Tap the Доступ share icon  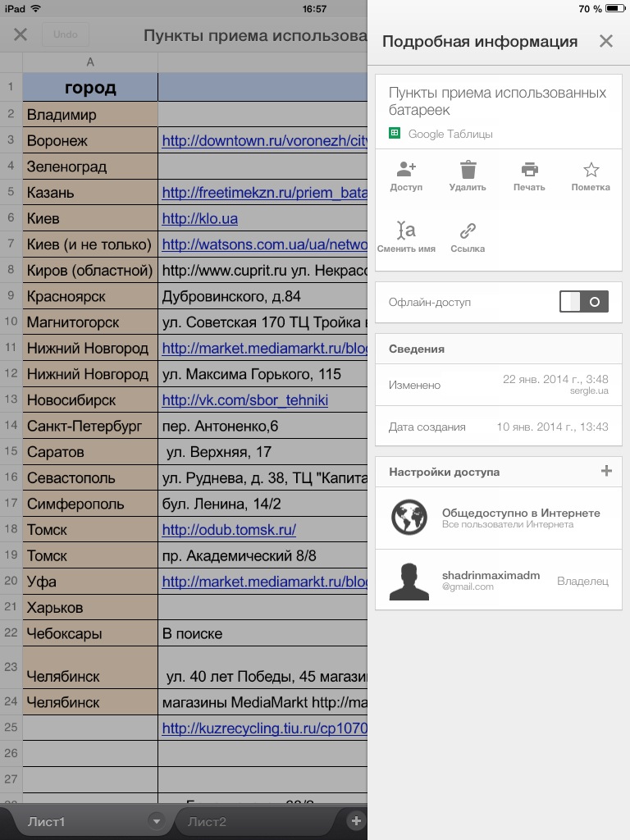406,171
